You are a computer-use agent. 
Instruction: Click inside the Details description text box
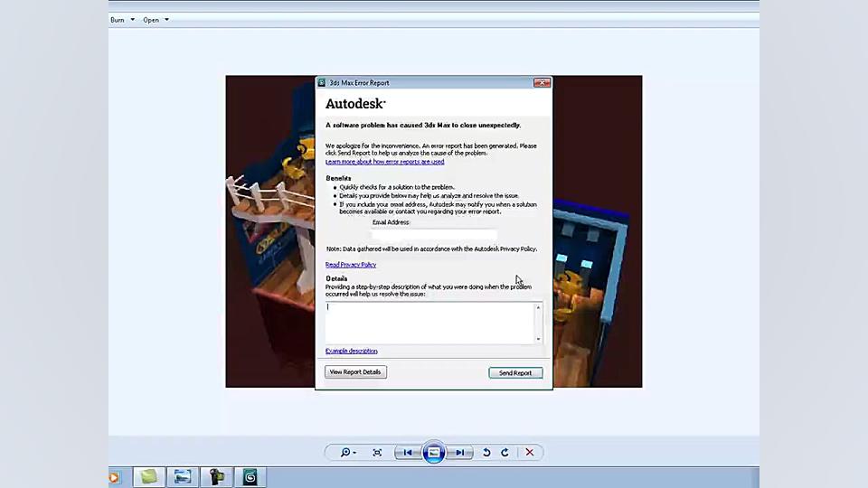tap(429, 322)
